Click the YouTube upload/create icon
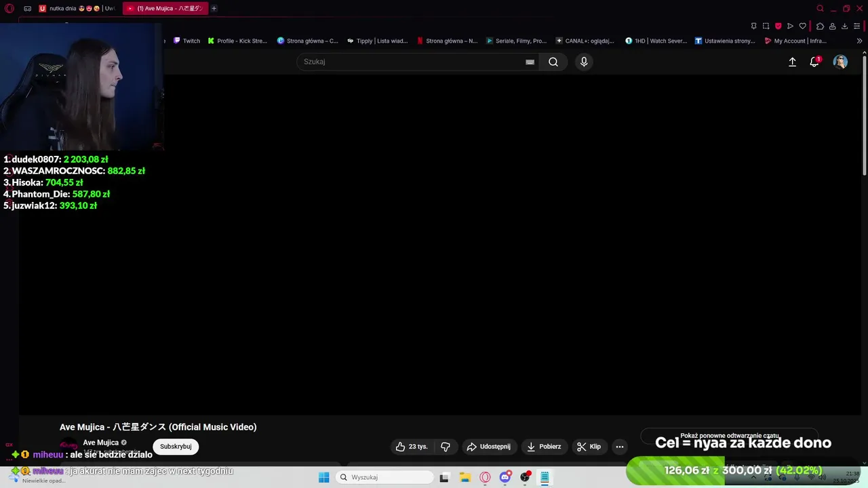This screenshot has width=868, height=488. click(792, 62)
